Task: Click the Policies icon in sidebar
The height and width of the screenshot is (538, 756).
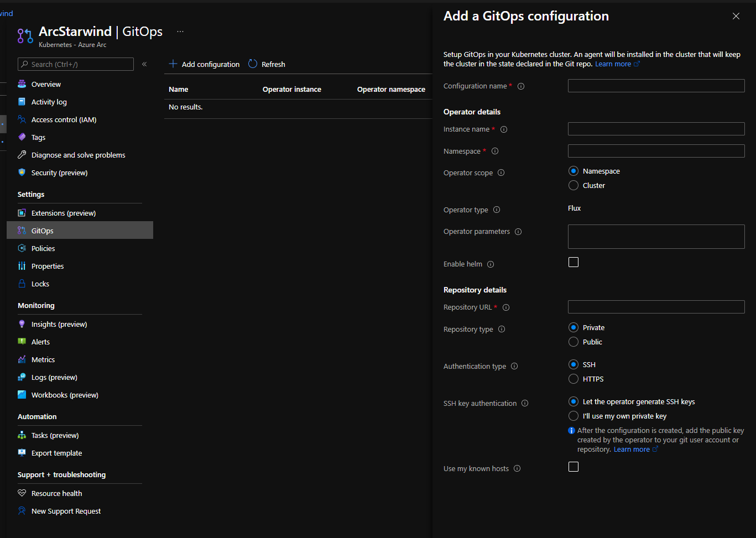Action: (22, 248)
